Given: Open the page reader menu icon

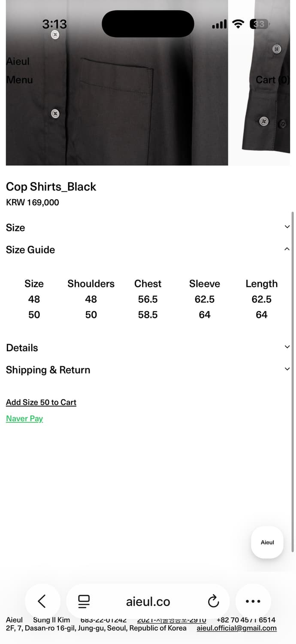Looking at the screenshot, I should pos(84,601).
